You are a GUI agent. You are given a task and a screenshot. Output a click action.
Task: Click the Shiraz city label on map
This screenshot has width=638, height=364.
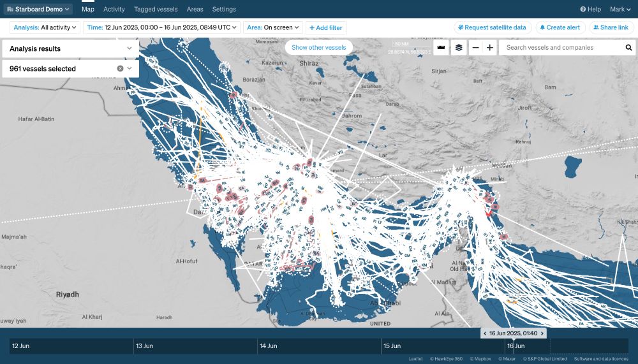pos(309,63)
